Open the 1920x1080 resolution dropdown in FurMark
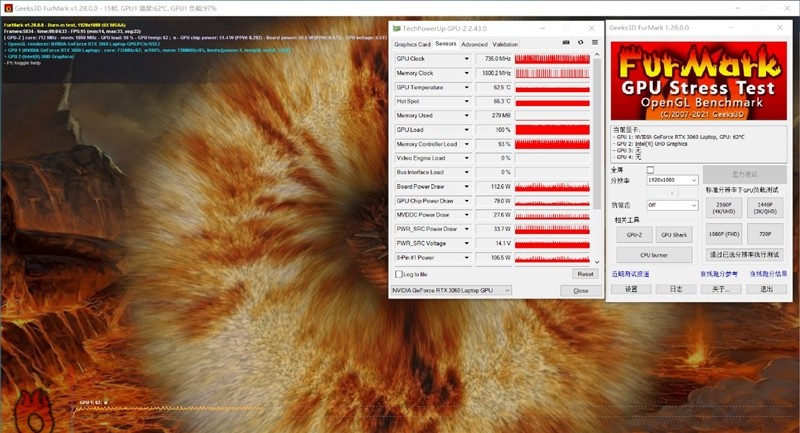 [x=672, y=180]
